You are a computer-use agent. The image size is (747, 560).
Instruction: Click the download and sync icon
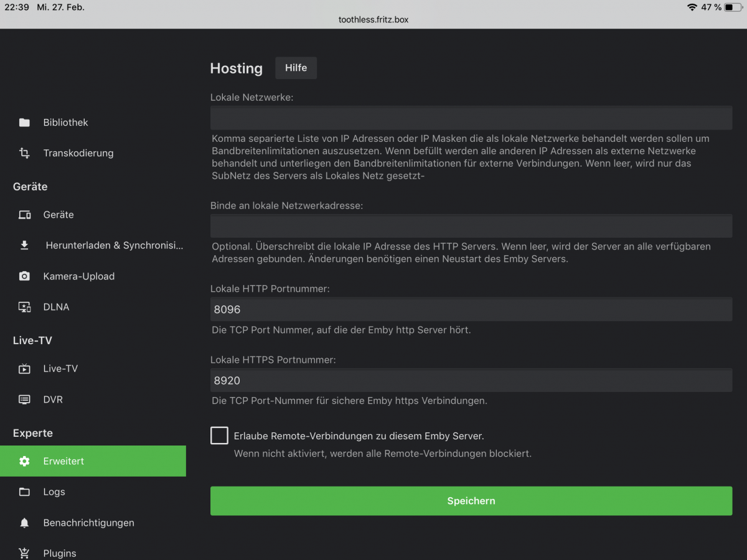tap(24, 245)
